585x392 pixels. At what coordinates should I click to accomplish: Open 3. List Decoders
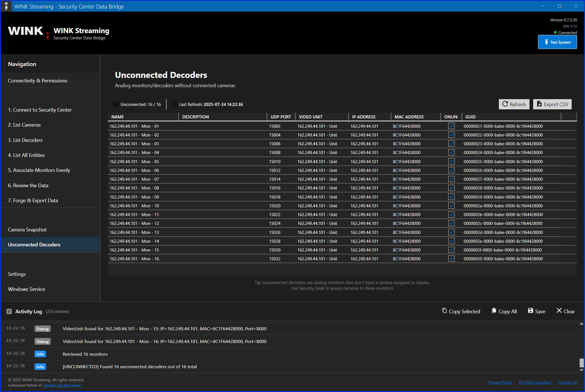tap(50, 140)
